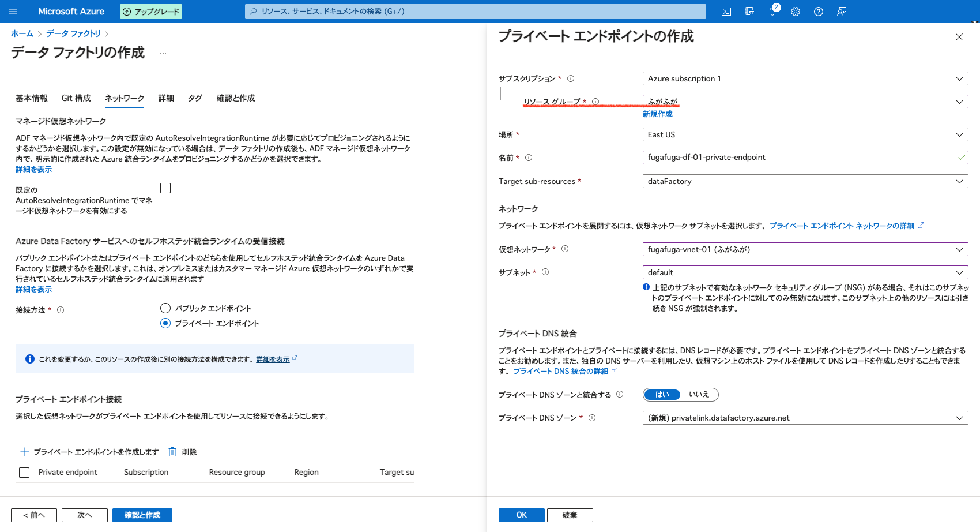Screen dimensions: 980x532
Task: Open the Target sub-resources dropdown
Action: [x=805, y=181]
